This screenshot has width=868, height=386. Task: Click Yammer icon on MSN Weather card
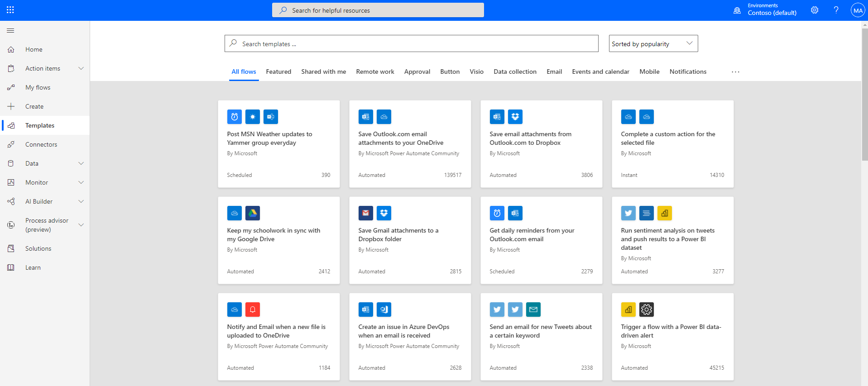pos(271,117)
